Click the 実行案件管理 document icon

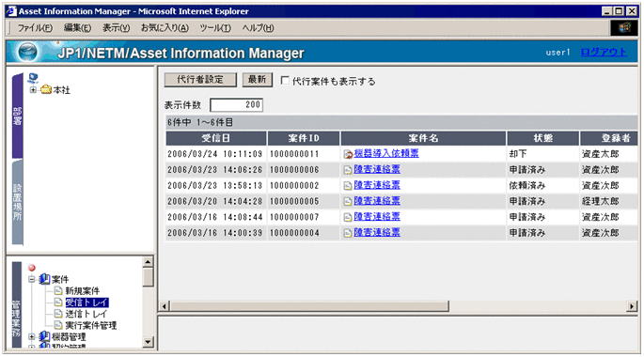point(58,325)
